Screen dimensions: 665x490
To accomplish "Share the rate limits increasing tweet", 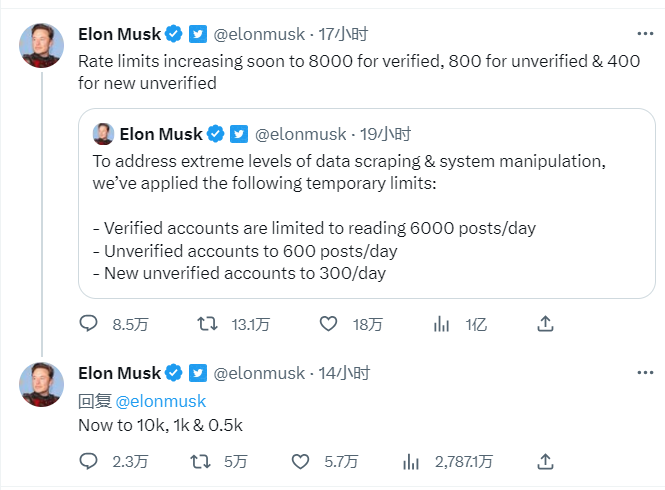I will click(545, 324).
